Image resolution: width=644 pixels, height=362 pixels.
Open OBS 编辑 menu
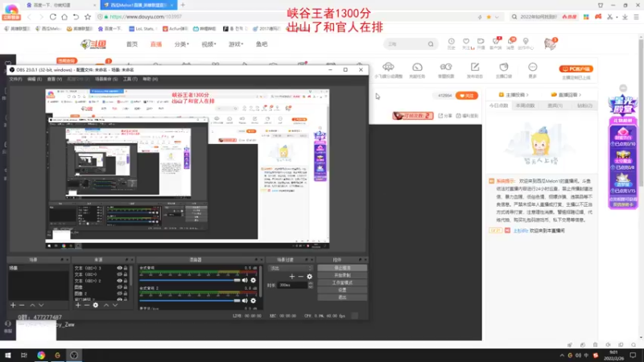[x=35, y=79]
